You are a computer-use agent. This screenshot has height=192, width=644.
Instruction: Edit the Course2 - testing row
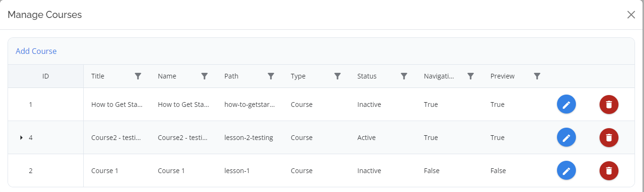(x=566, y=138)
